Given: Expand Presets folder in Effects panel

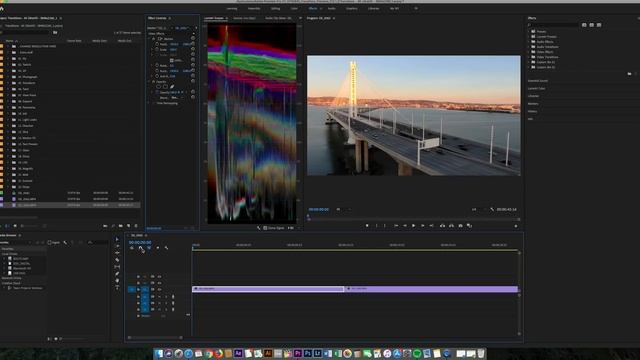Looking at the screenshot, I should click(x=529, y=31).
